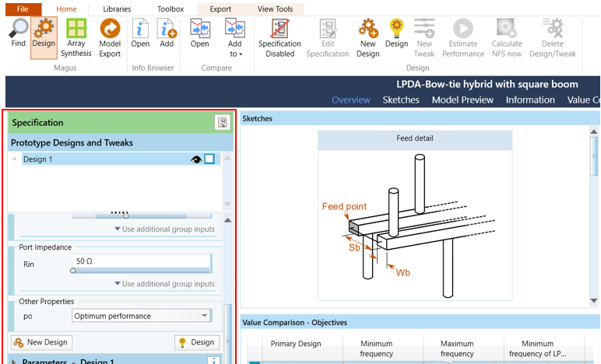Click the New Tweak icon

pyautogui.click(x=424, y=29)
